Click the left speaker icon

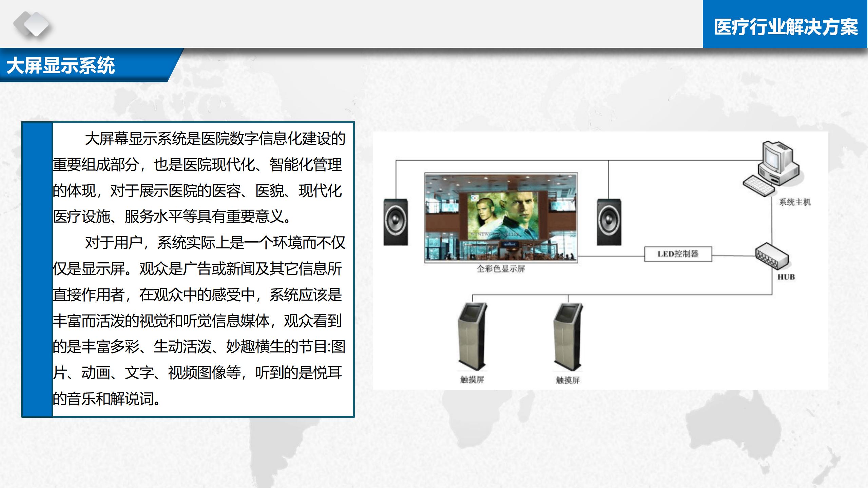[x=396, y=222]
